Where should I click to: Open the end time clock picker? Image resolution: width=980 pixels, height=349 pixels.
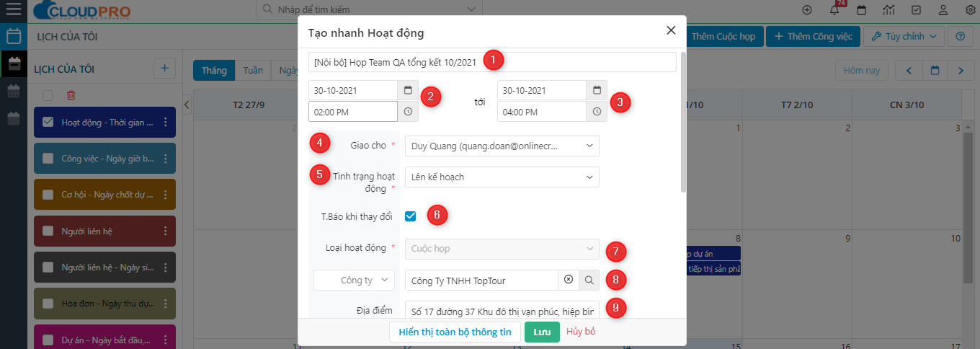point(597,112)
